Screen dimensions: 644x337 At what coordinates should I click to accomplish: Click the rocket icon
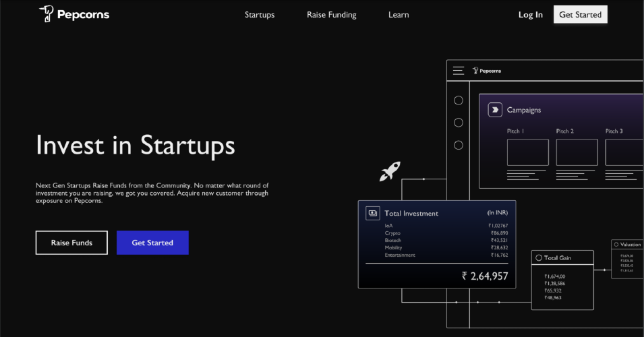(x=390, y=171)
